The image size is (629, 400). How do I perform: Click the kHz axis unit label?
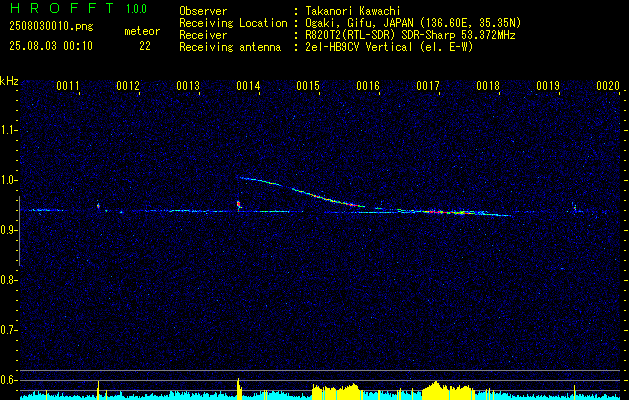9,81
